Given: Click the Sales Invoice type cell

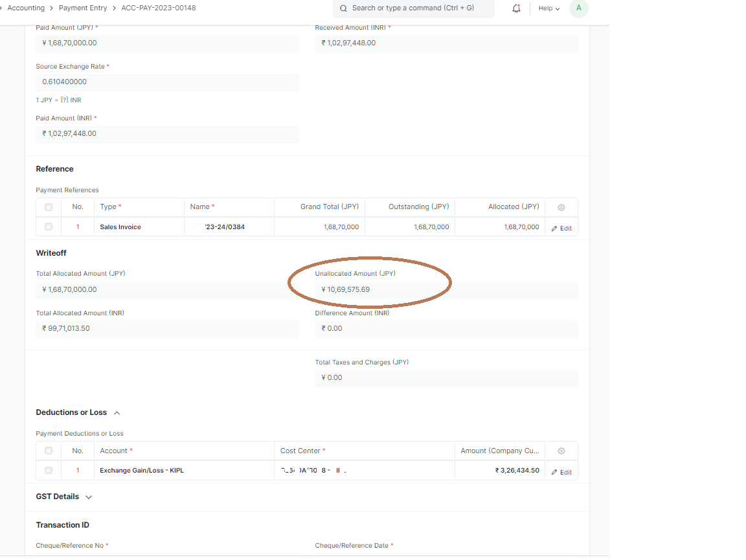Looking at the screenshot, I should (x=139, y=227).
